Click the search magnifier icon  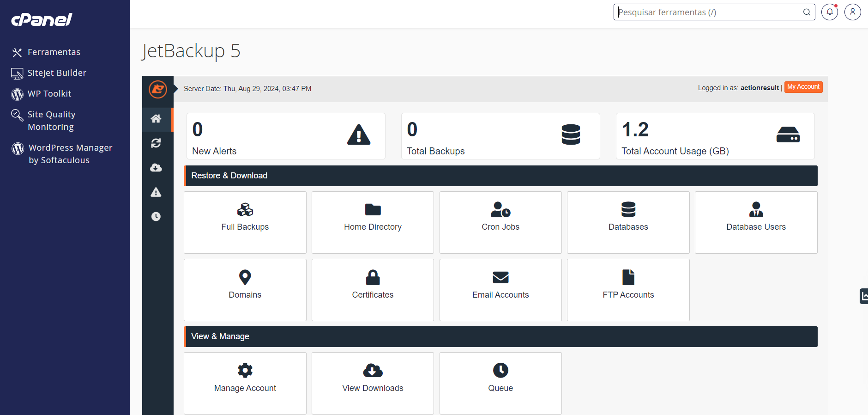pyautogui.click(x=807, y=12)
